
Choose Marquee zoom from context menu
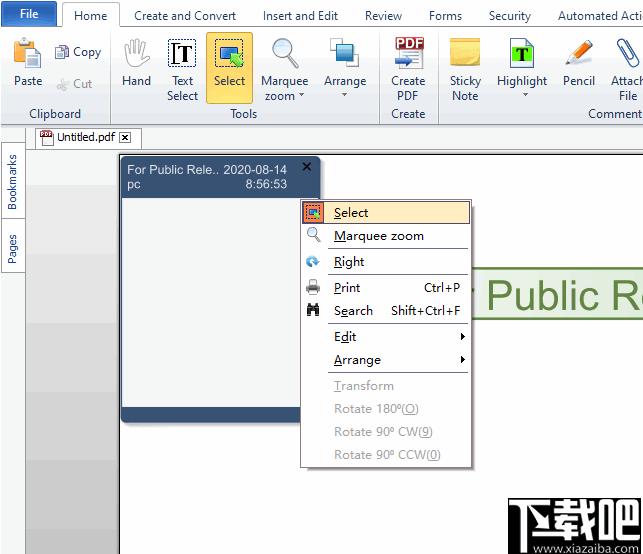386,236
